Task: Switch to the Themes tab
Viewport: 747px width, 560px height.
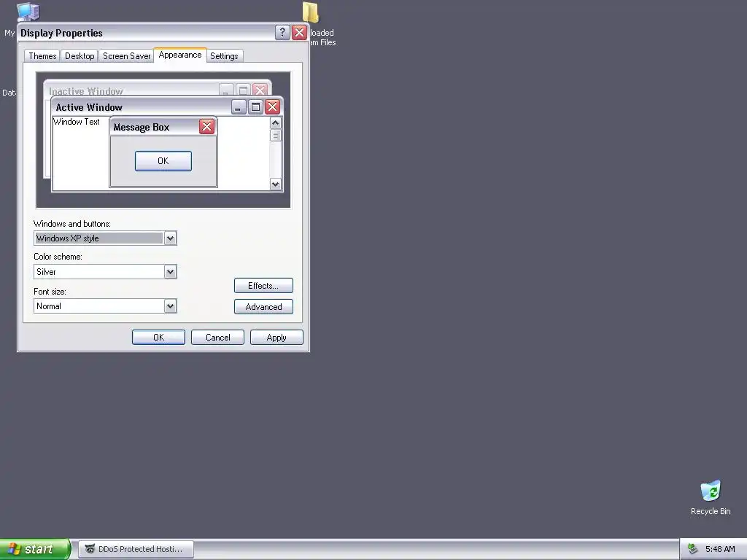Action: point(42,56)
